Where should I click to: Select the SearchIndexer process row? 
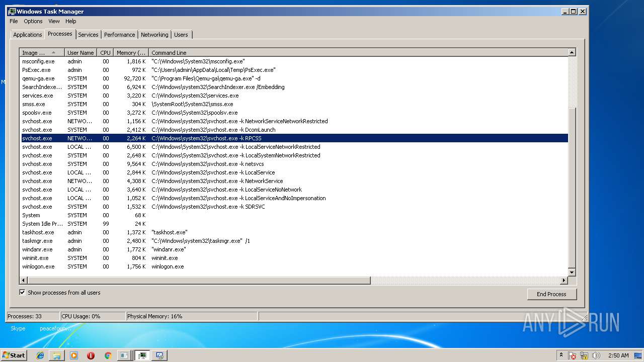click(x=294, y=87)
